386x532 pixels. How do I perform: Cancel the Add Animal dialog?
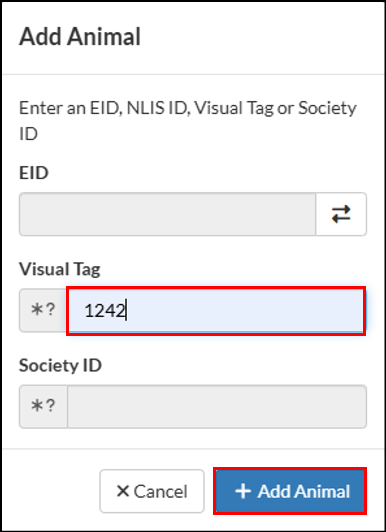[152, 491]
